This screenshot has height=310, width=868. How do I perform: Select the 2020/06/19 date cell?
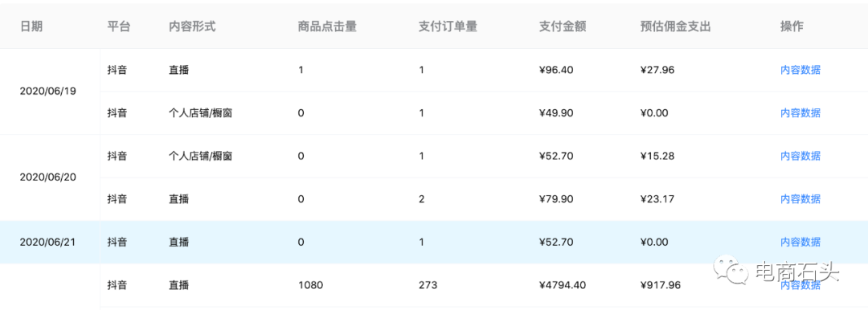point(48,92)
